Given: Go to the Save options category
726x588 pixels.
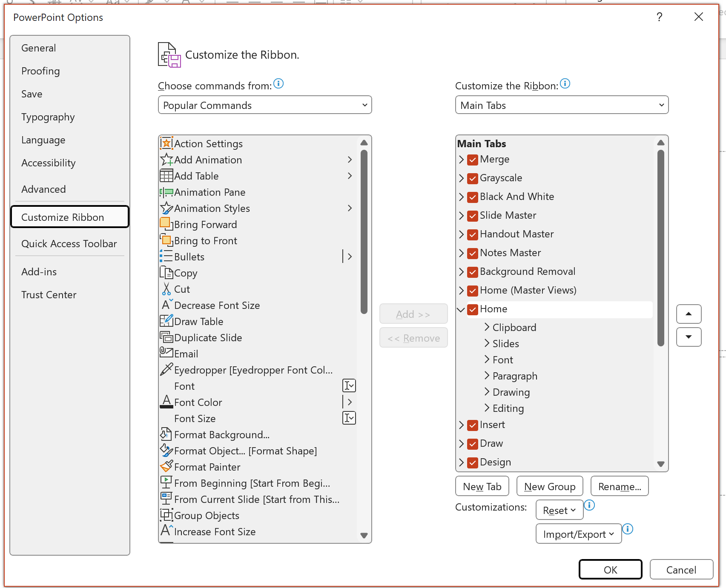Looking at the screenshot, I should coord(70,94).
